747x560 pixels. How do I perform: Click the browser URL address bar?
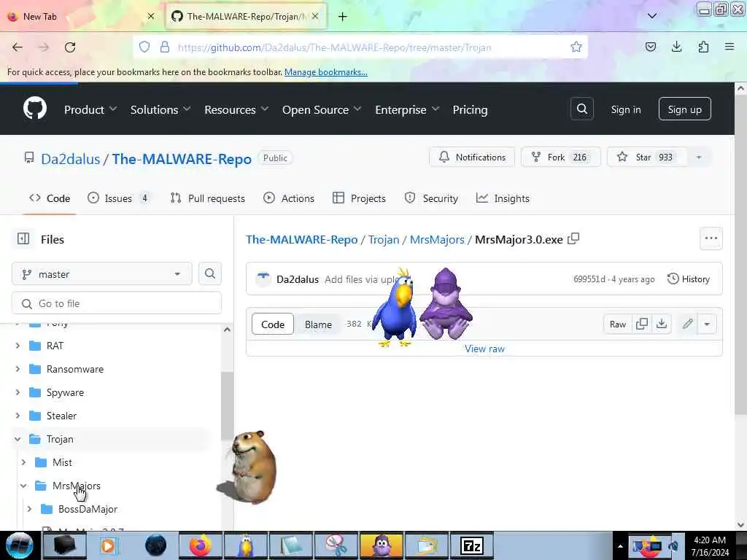click(360, 47)
